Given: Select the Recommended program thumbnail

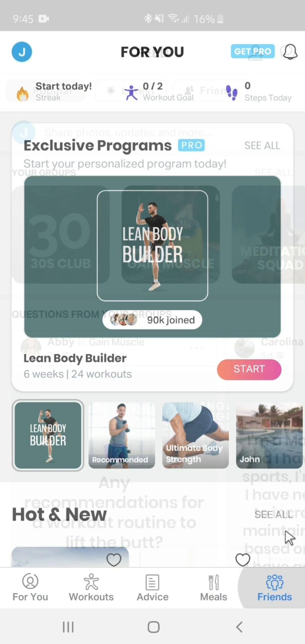Looking at the screenshot, I should tap(122, 435).
